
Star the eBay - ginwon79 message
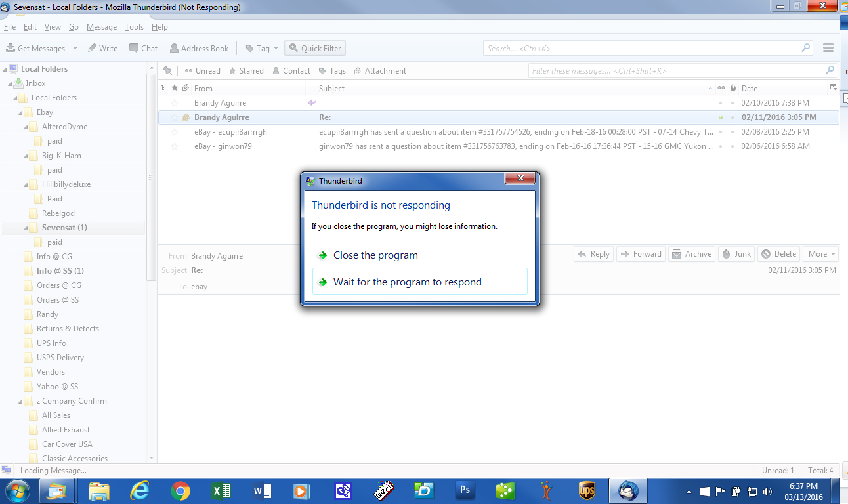click(175, 146)
